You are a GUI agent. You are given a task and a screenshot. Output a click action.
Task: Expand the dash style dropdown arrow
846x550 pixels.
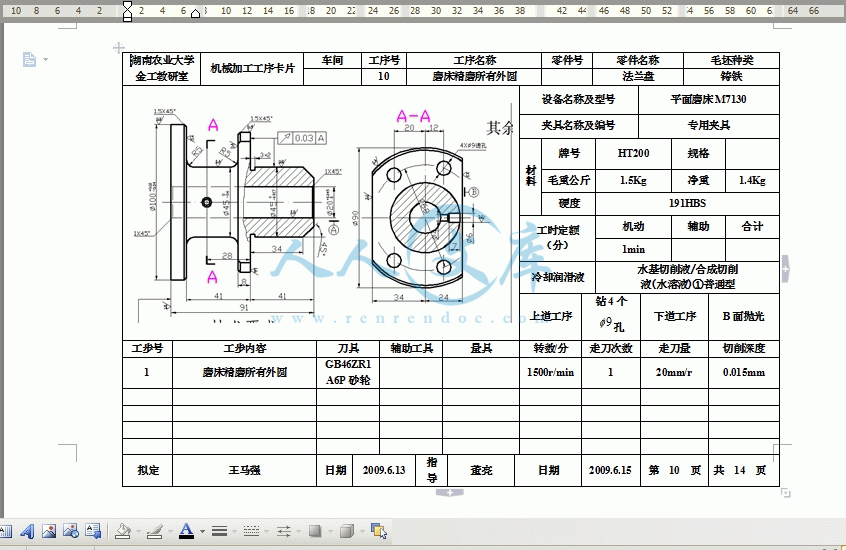(267, 532)
